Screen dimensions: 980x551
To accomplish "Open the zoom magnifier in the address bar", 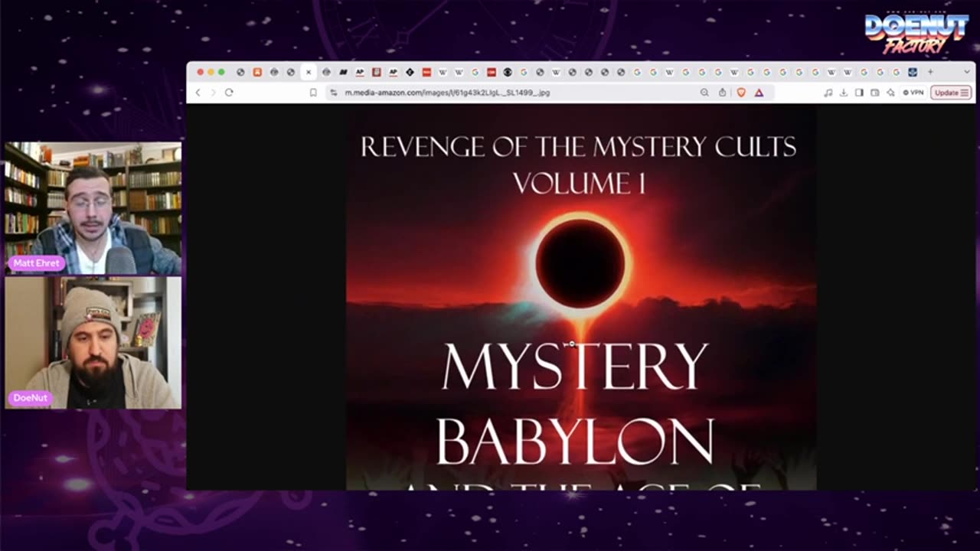I will [704, 93].
